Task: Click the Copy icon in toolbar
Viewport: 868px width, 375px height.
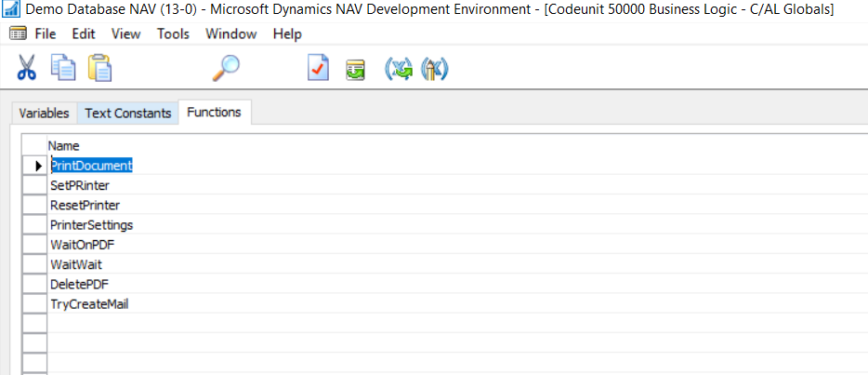Action: pyautogui.click(x=63, y=68)
